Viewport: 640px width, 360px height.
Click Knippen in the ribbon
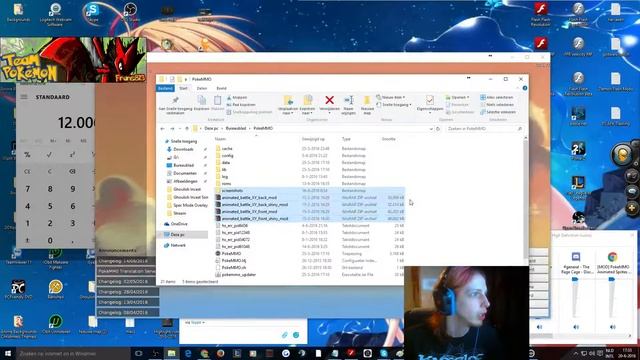pyautogui.click(x=237, y=98)
